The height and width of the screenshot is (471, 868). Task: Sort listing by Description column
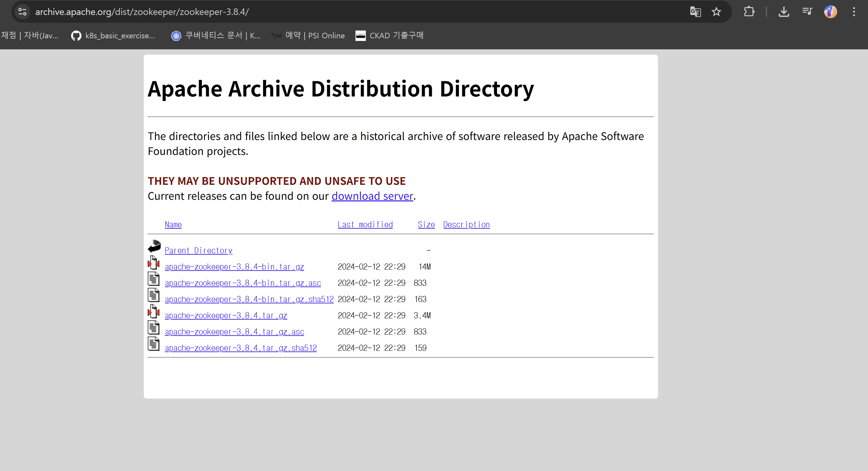tap(466, 224)
